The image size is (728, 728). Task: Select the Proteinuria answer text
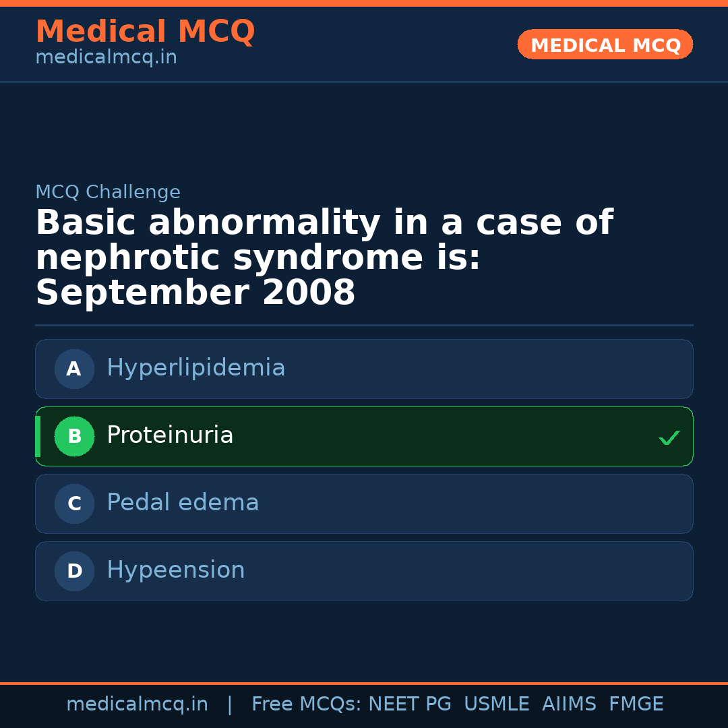point(170,435)
